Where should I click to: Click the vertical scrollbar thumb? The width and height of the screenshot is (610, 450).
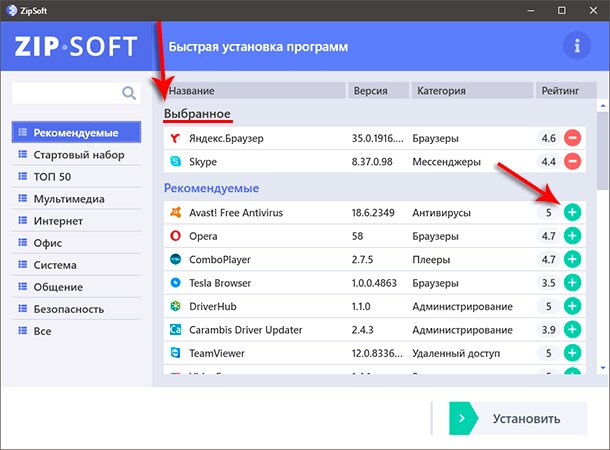[x=603, y=151]
